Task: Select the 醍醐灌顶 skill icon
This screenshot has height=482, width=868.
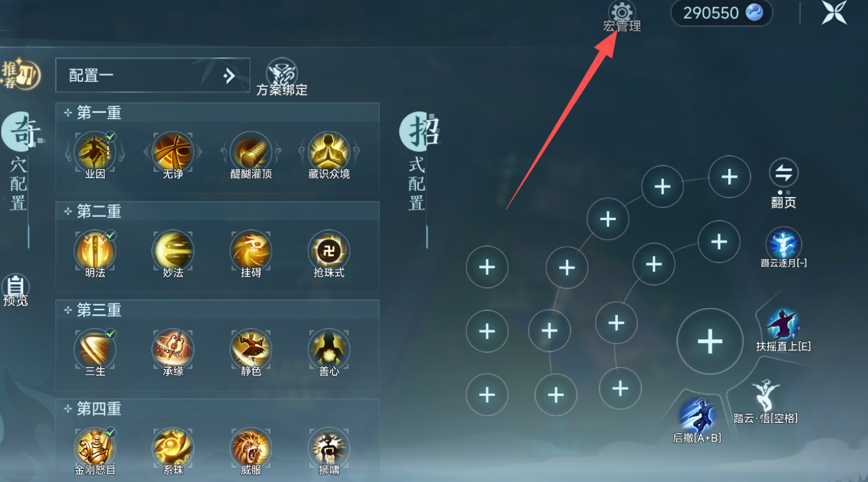Action: coord(251,152)
